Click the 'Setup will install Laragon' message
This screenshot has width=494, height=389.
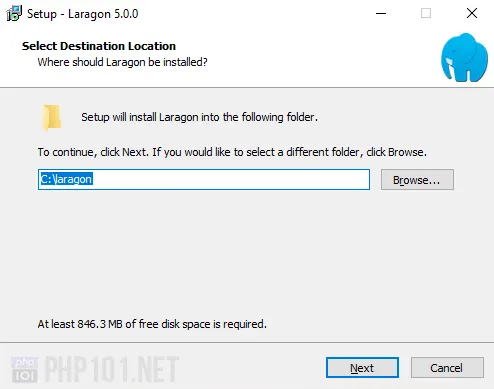click(199, 117)
